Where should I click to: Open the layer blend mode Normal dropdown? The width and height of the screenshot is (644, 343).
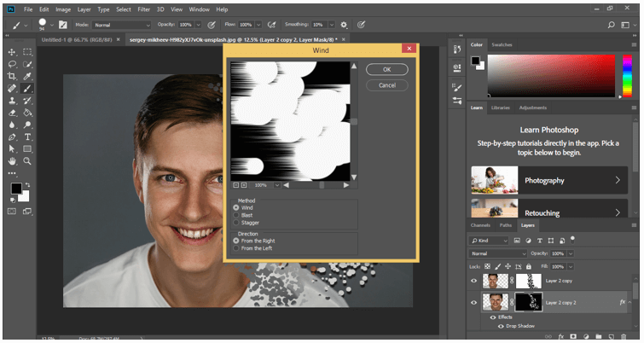click(497, 253)
